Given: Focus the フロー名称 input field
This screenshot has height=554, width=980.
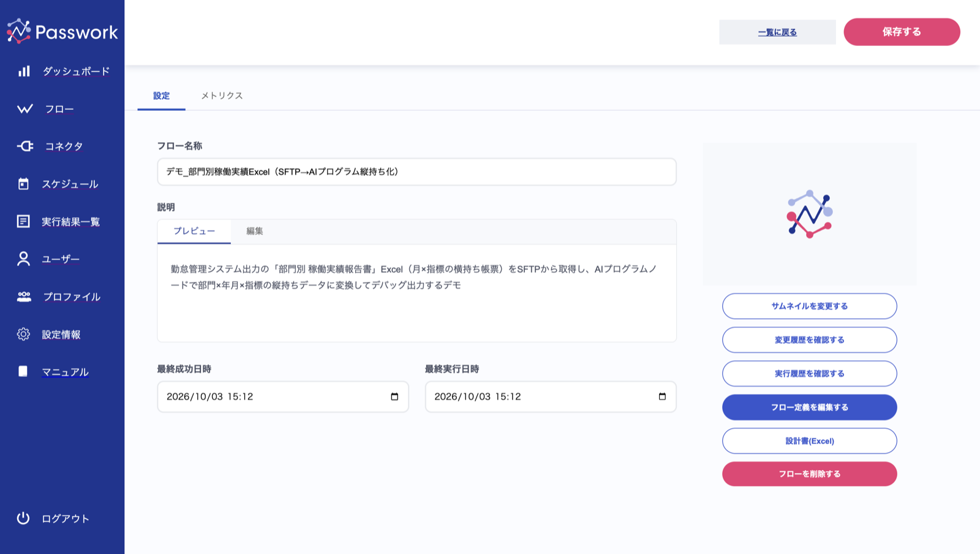Looking at the screenshot, I should point(417,172).
